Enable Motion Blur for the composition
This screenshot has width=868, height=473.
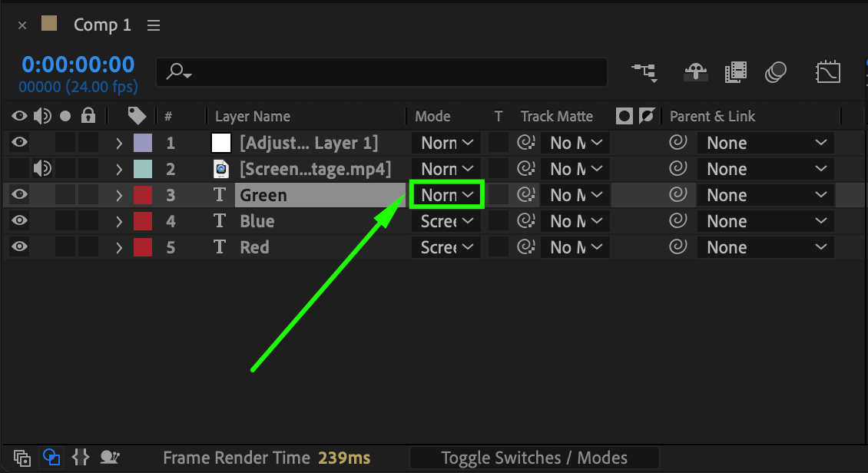tap(776, 72)
